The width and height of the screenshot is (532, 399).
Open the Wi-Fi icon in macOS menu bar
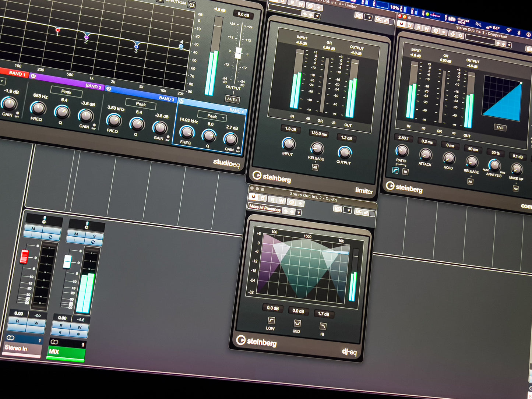click(509, 30)
